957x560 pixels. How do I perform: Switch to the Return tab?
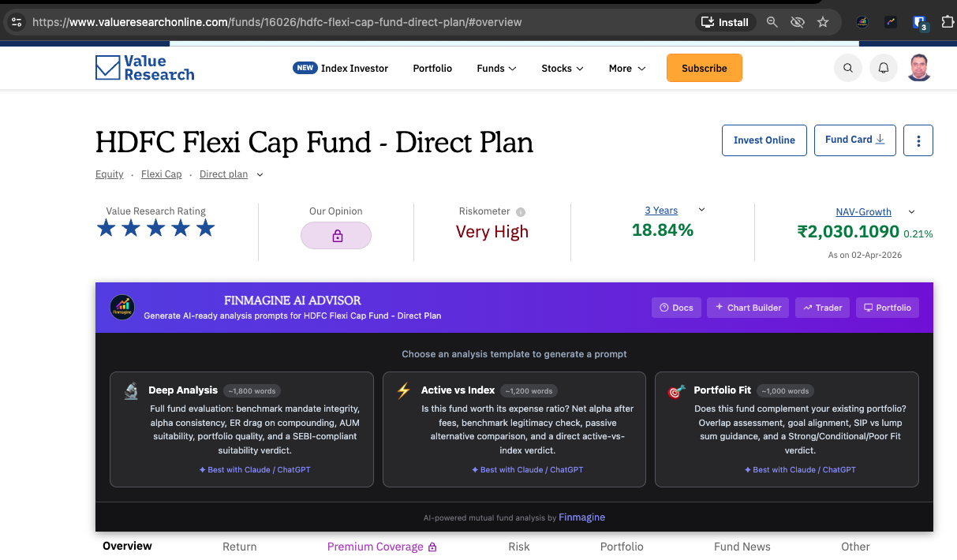[239, 547]
